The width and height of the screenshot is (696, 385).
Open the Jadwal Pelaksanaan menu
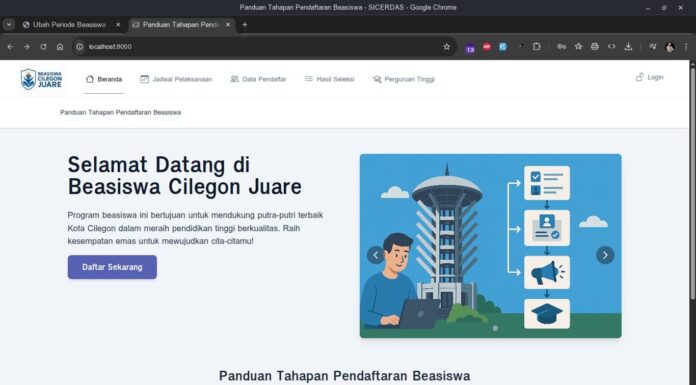pyautogui.click(x=176, y=79)
